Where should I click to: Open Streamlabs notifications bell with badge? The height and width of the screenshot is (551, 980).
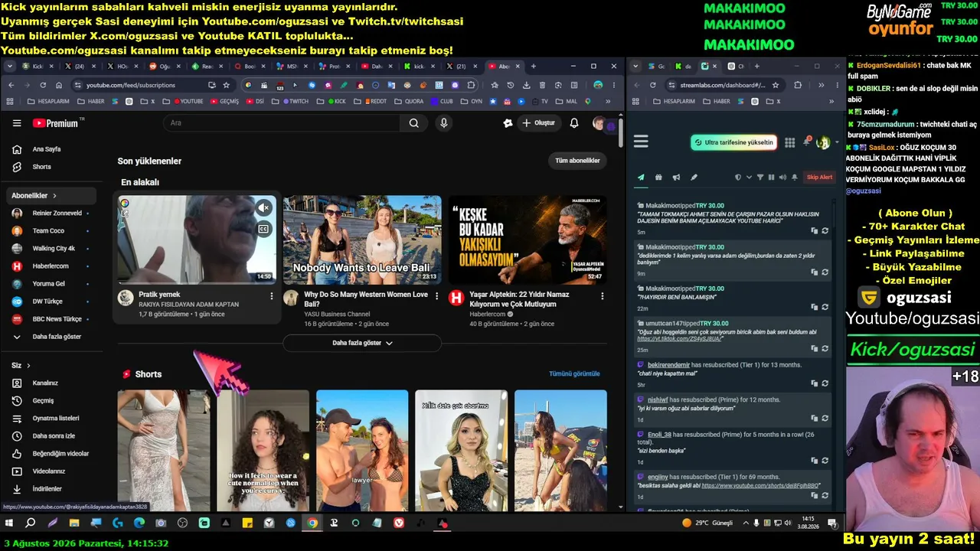click(807, 142)
